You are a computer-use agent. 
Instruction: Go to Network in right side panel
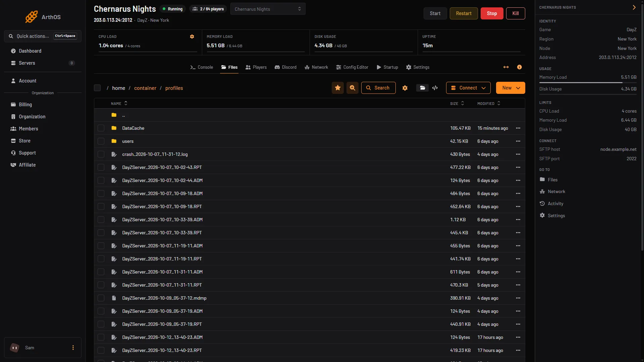point(556,191)
